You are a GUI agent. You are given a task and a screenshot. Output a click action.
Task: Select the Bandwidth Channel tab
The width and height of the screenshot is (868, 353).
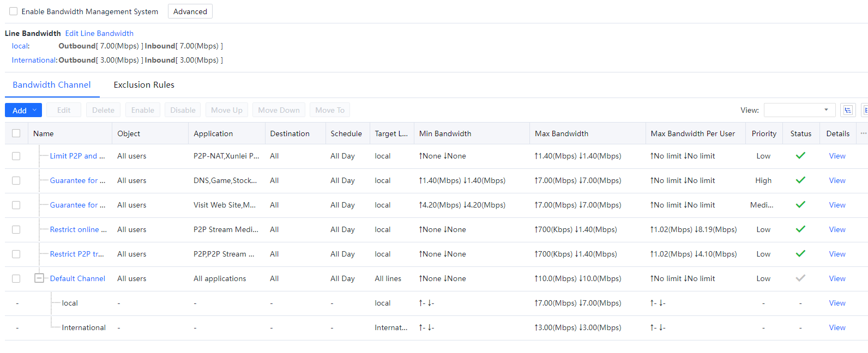pos(52,85)
